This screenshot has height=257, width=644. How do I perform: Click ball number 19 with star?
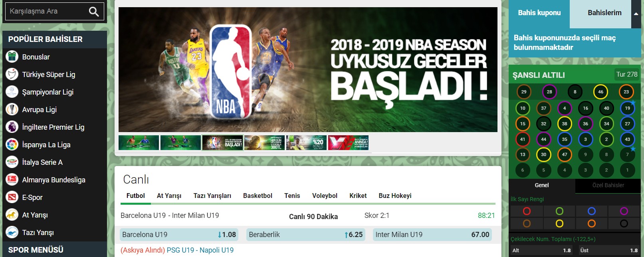(628, 108)
